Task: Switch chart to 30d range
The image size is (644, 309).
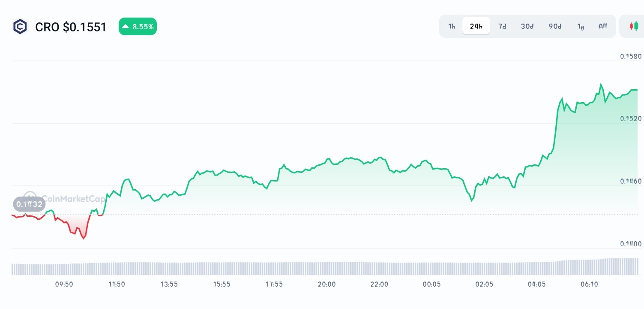Action: click(x=527, y=26)
